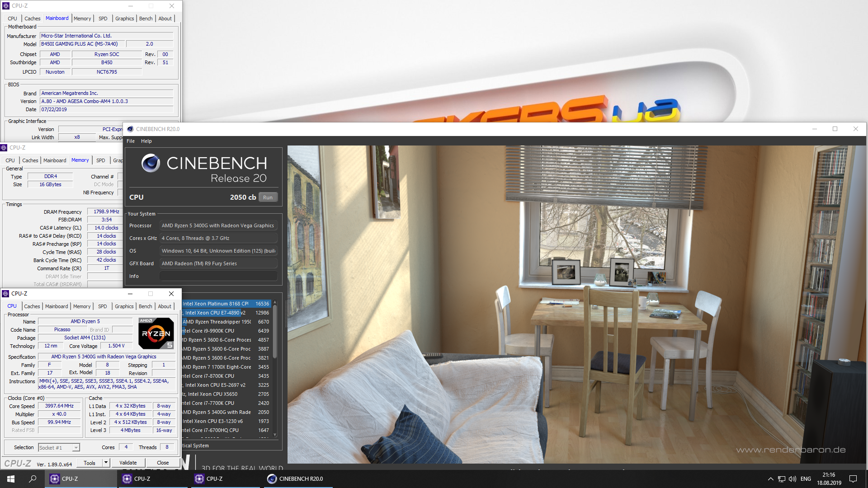Open File menu in CINEBENCH
The width and height of the screenshot is (868, 488).
(x=131, y=141)
